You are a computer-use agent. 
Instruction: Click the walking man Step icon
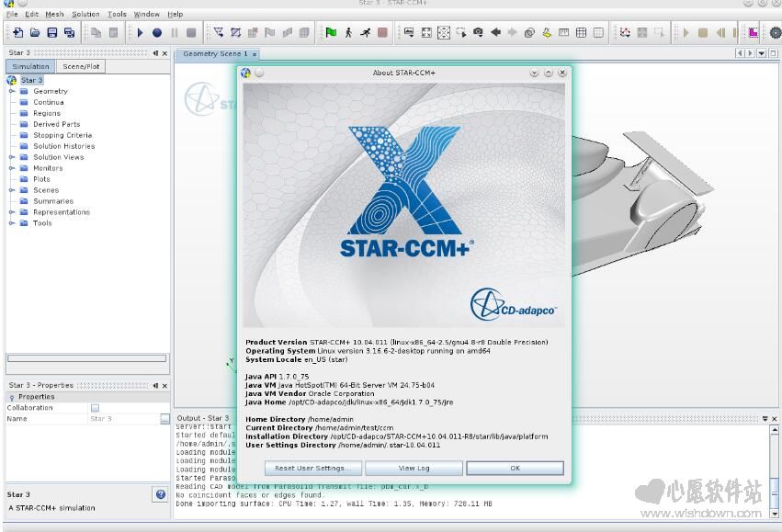point(348,33)
